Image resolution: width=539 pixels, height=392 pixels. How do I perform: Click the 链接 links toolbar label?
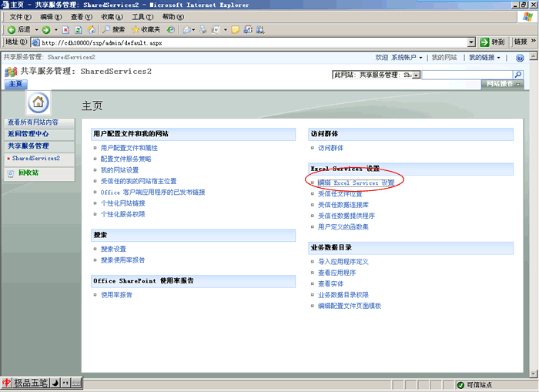[x=521, y=42]
